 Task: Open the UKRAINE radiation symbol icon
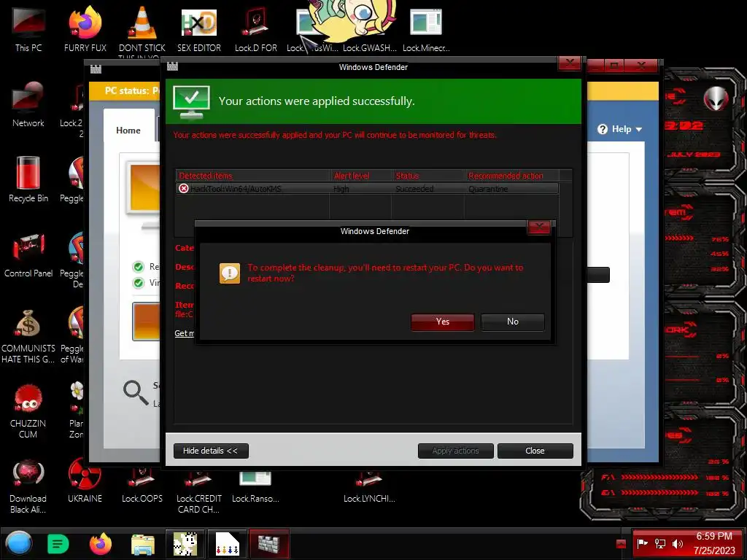pyautogui.click(x=85, y=480)
